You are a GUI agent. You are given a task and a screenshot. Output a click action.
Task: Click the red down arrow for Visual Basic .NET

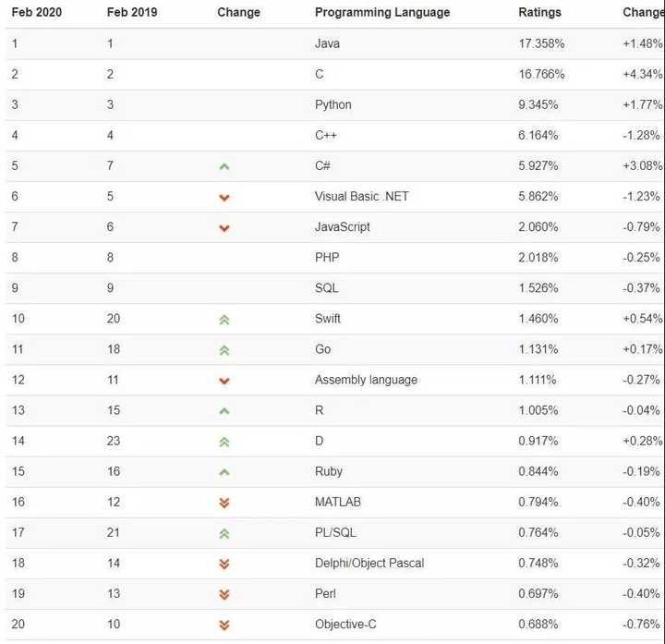click(224, 198)
